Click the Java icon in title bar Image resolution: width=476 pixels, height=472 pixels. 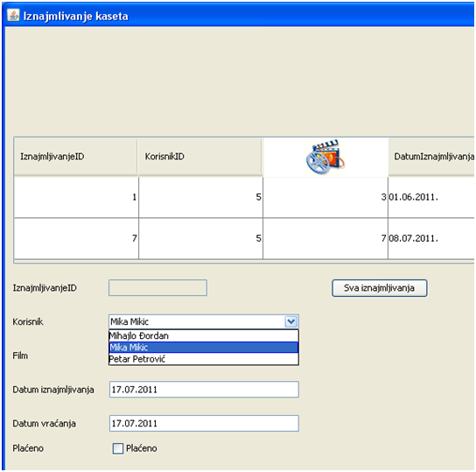13,15
